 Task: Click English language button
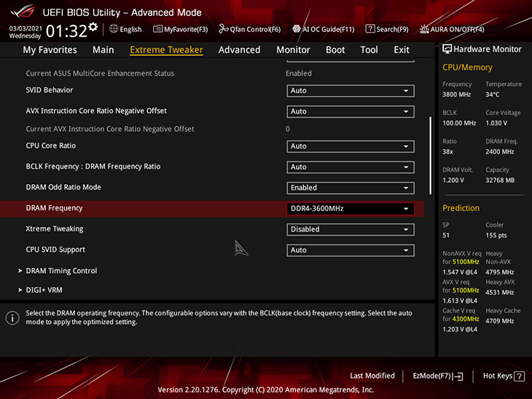[x=130, y=30]
